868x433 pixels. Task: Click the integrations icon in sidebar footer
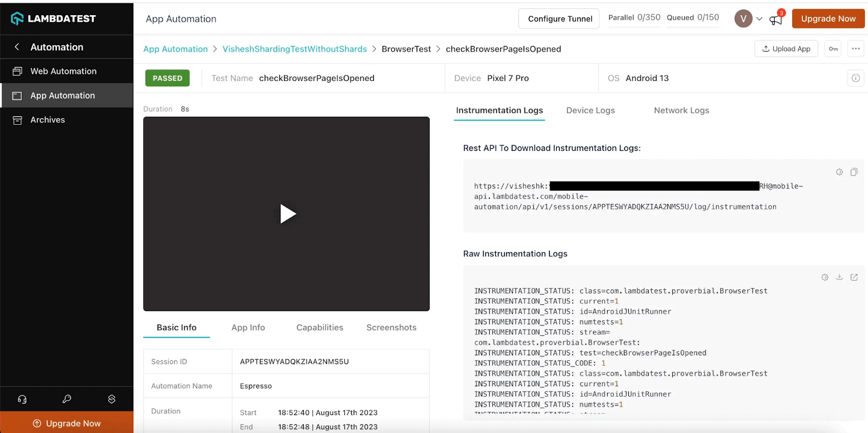[x=112, y=399]
